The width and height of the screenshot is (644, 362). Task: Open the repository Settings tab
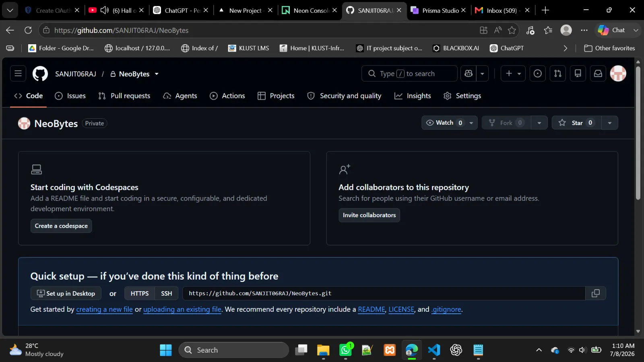[x=462, y=96]
